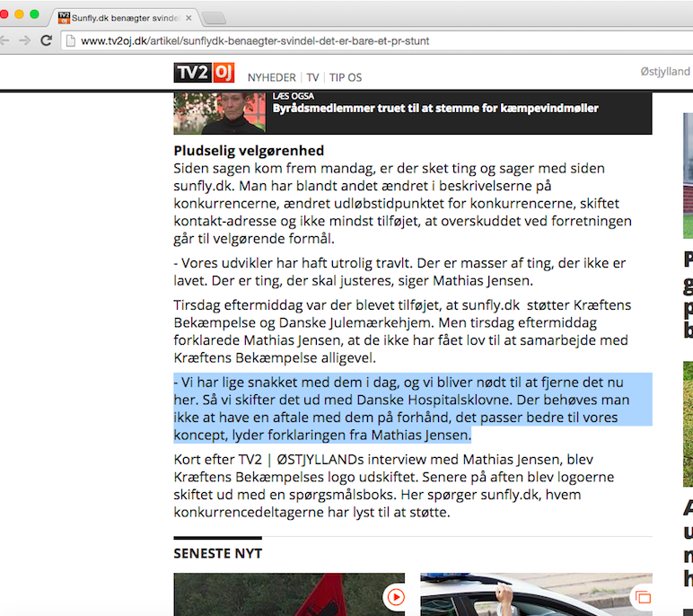Click the browser reload page icon
The image size is (693, 616).
tap(47, 40)
